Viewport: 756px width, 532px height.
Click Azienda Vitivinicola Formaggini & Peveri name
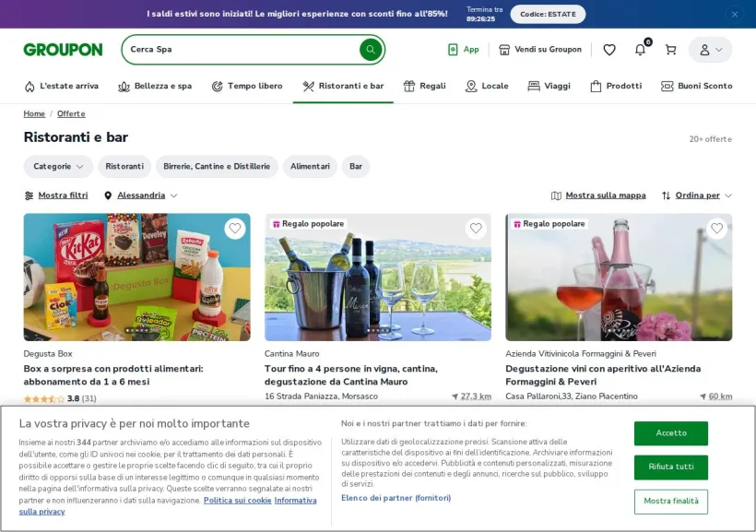pyautogui.click(x=581, y=353)
